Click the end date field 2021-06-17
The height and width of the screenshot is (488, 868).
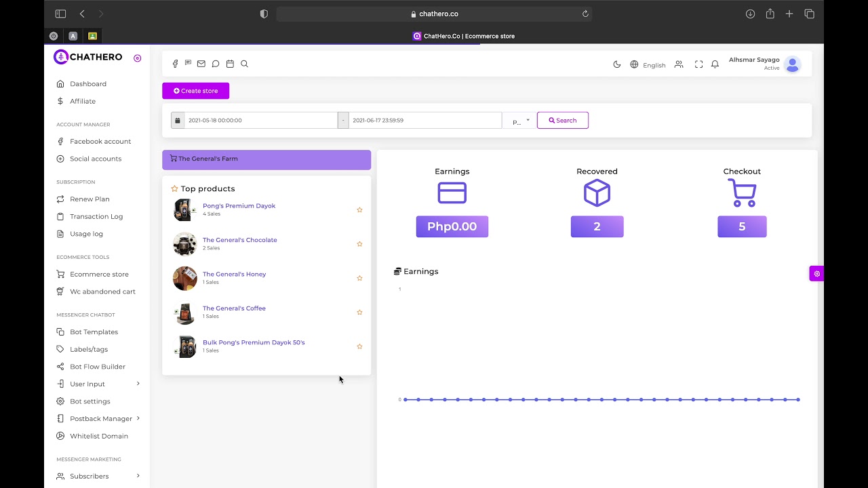click(x=425, y=120)
